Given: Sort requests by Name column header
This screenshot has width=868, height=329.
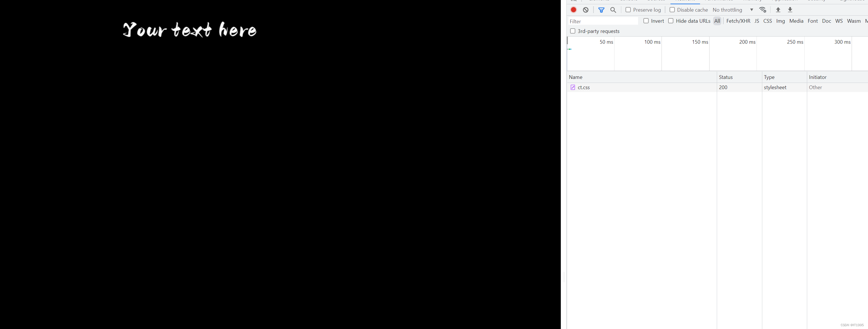Looking at the screenshot, I should (x=642, y=77).
